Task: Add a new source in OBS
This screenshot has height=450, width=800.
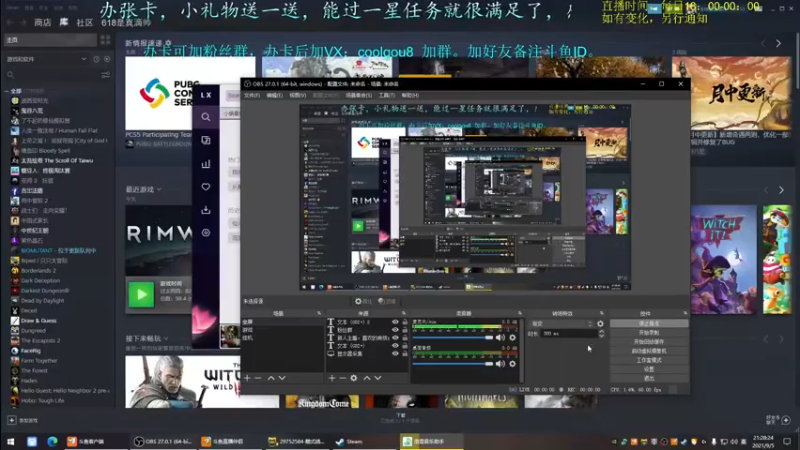Action: click(332, 378)
